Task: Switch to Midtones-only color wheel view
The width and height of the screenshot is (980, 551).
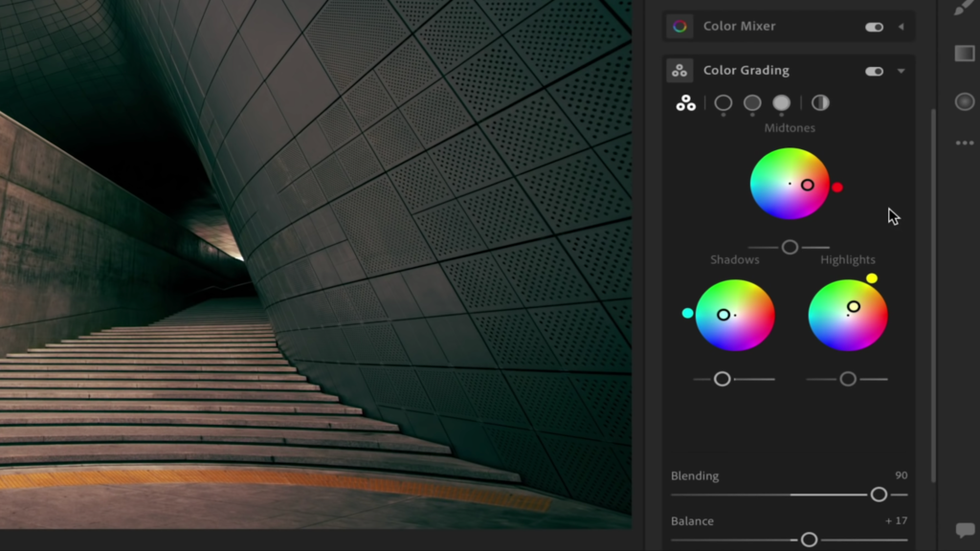Action: tap(753, 103)
